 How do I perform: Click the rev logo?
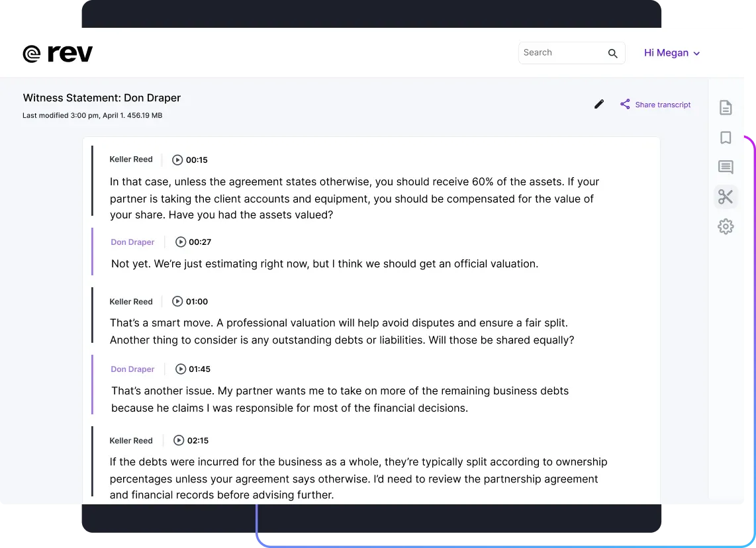[58, 54]
